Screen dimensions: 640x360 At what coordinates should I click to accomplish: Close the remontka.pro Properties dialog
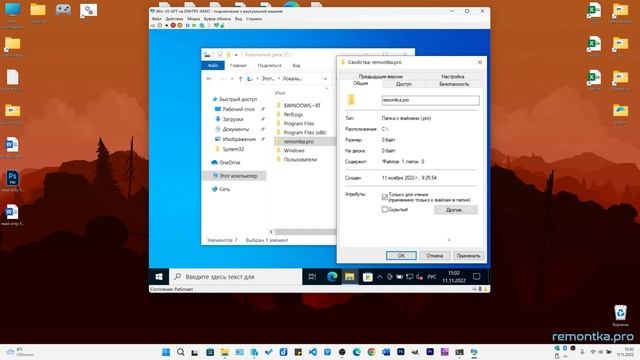point(480,62)
